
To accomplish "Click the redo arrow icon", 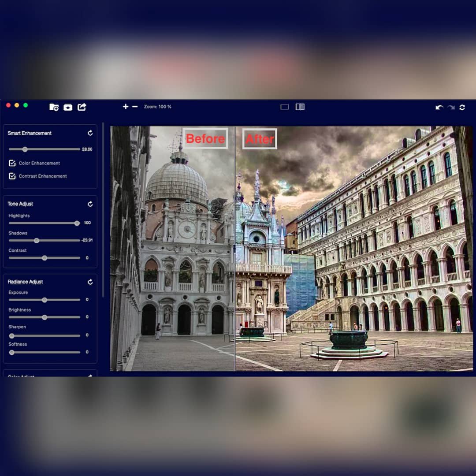I will (x=451, y=107).
